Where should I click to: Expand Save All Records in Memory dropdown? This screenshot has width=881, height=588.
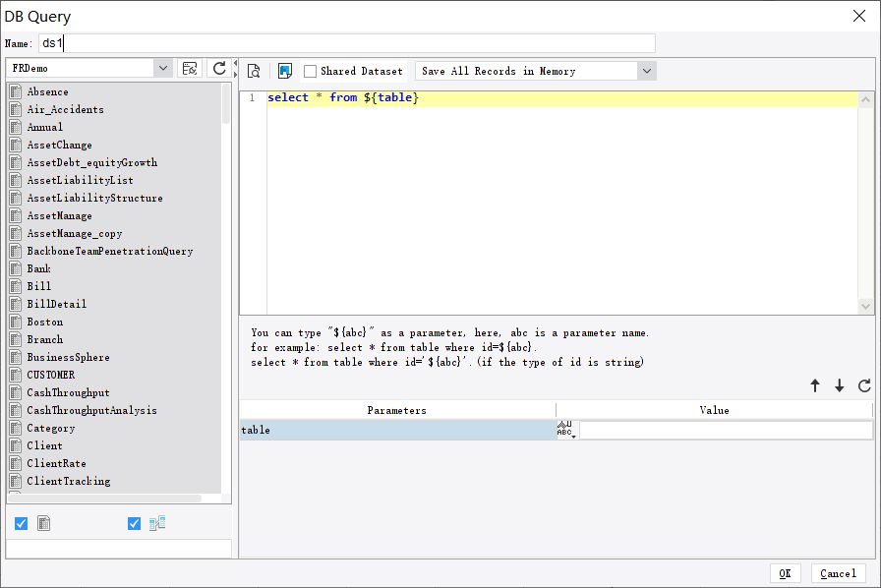pos(646,71)
